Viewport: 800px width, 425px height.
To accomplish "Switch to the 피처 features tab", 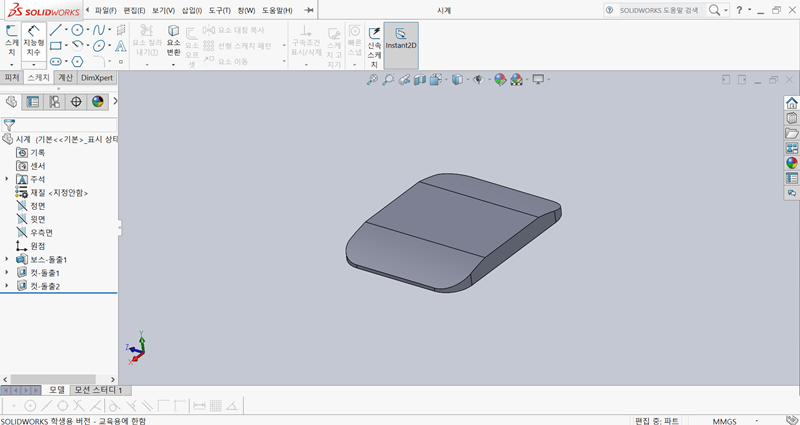I will pyautogui.click(x=11, y=78).
